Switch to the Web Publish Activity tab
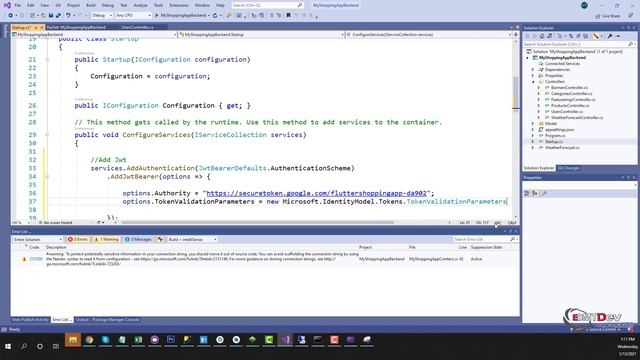This screenshot has height=360, width=640. click(30, 320)
